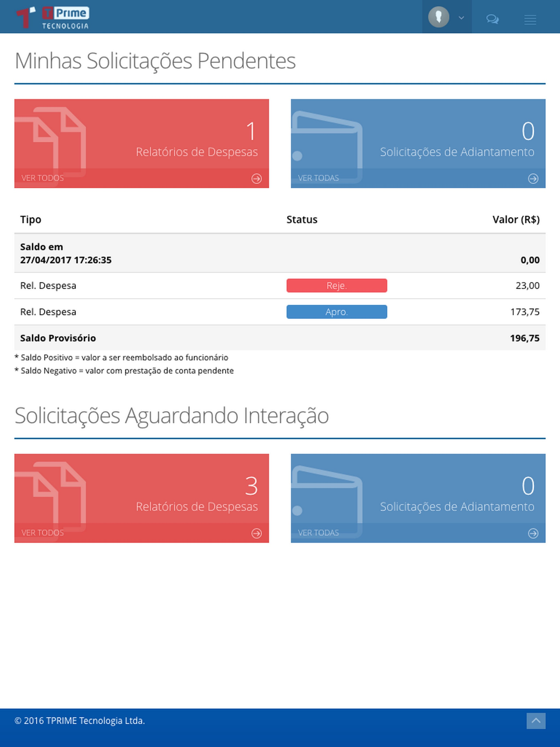Click arrow icon on pending Solicitações de Adiantamento
The width and height of the screenshot is (560, 747).
[x=533, y=178]
